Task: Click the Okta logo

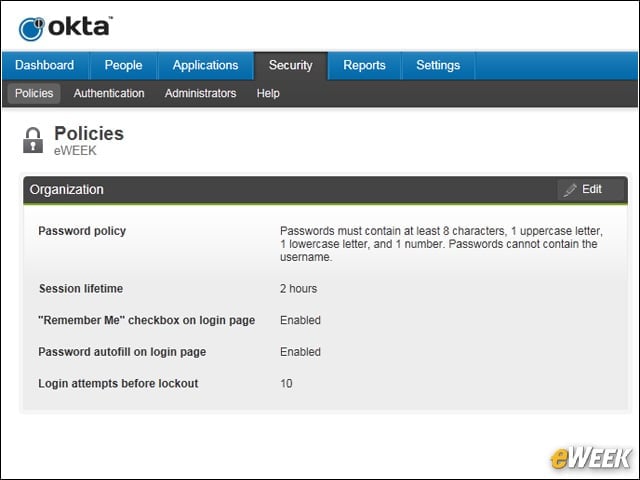Action: (65, 28)
